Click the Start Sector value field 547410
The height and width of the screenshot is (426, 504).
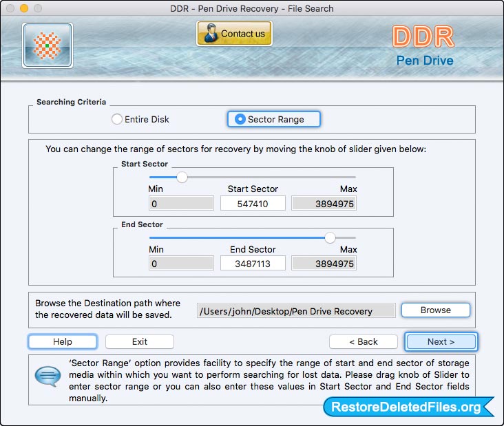tap(253, 204)
